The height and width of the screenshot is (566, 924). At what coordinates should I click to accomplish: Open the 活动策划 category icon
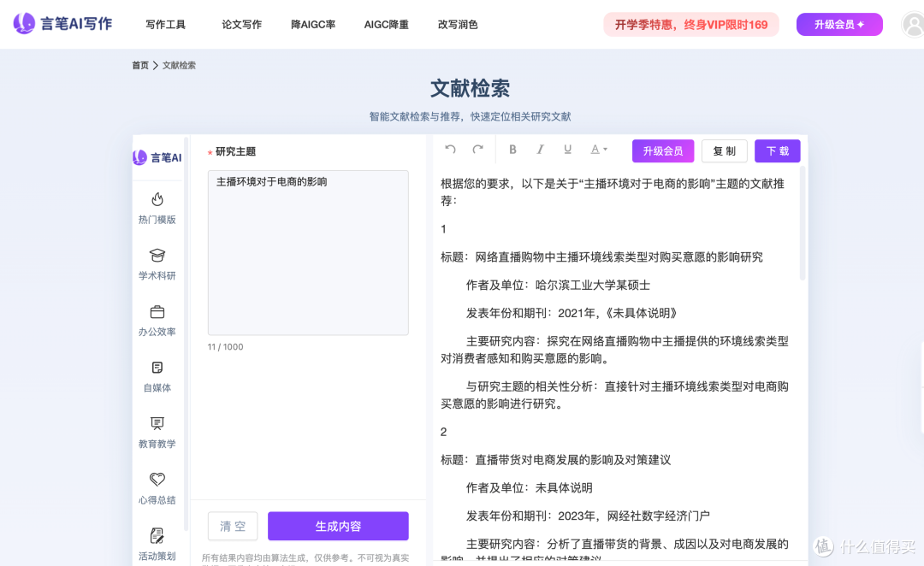click(x=157, y=545)
